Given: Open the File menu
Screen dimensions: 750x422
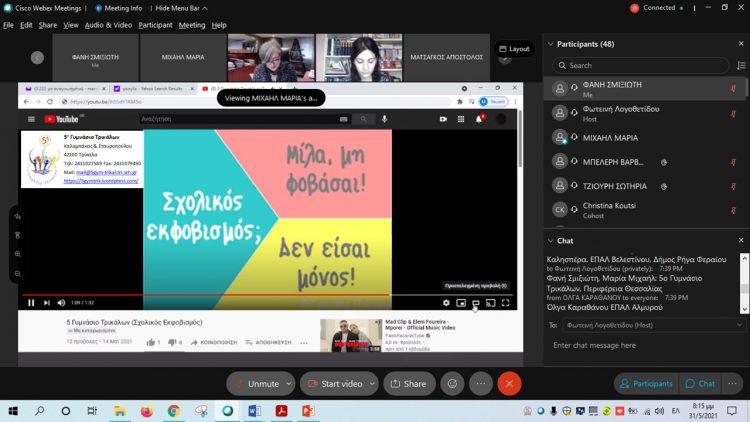Looking at the screenshot, I should (8, 25).
